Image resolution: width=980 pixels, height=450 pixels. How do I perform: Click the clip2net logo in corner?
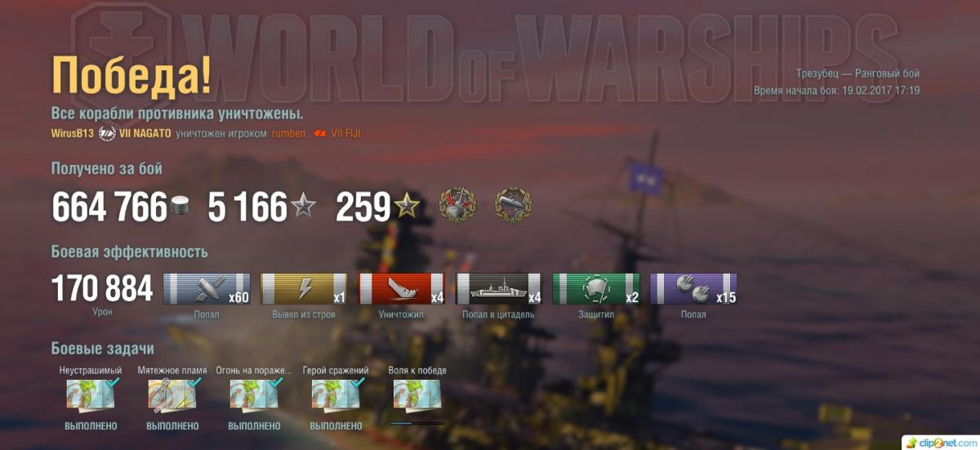tap(941, 442)
